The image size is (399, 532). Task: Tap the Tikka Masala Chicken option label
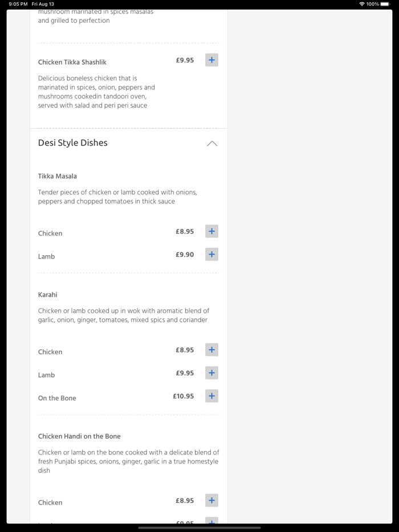50,234
